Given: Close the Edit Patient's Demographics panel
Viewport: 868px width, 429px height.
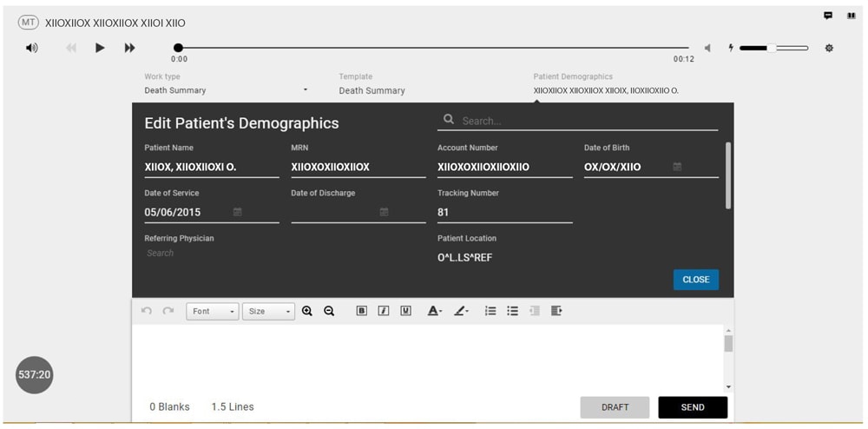Looking at the screenshot, I should 696,280.
